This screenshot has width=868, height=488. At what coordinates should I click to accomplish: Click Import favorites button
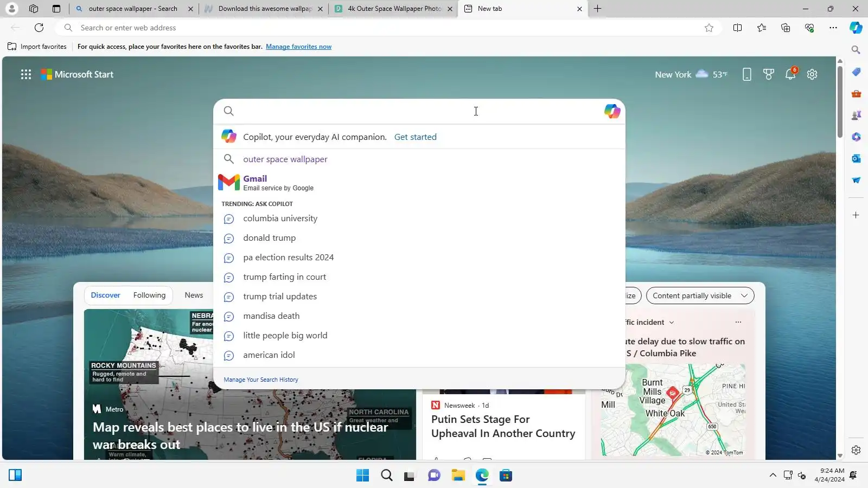coord(37,47)
